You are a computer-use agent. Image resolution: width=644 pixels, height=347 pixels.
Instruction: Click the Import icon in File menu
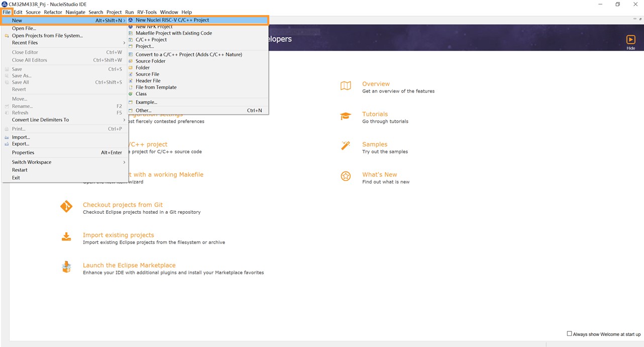click(x=7, y=137)
